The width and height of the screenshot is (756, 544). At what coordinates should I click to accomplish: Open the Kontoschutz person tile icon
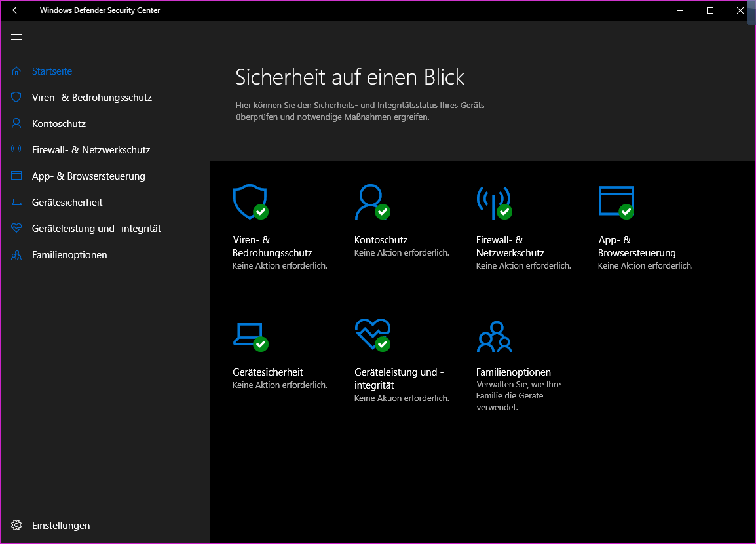pyautogui.click(x=371, y=202)
